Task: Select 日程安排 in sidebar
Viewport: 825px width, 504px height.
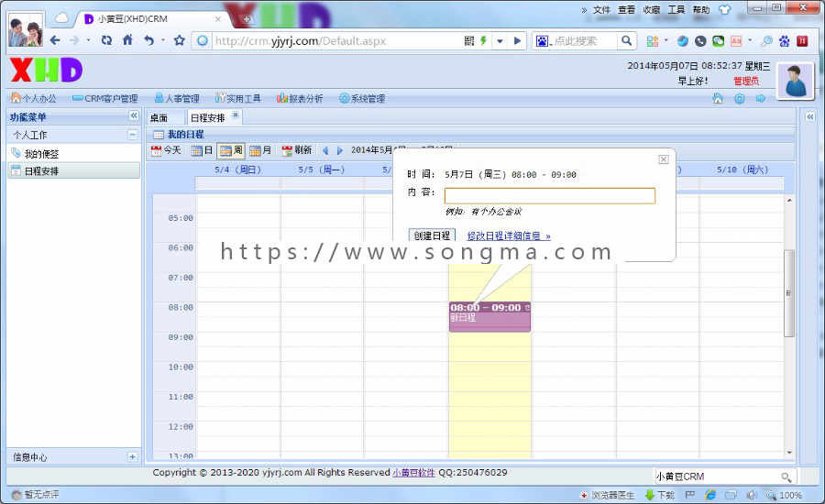Action: click(x=73, y=170)
